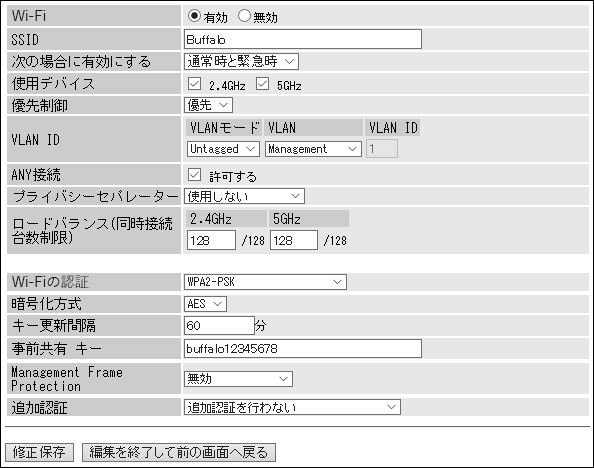Open the WPA2-PSK authentication dropdown
Viewport: 594px width, 468px height.
pos(265,282)
